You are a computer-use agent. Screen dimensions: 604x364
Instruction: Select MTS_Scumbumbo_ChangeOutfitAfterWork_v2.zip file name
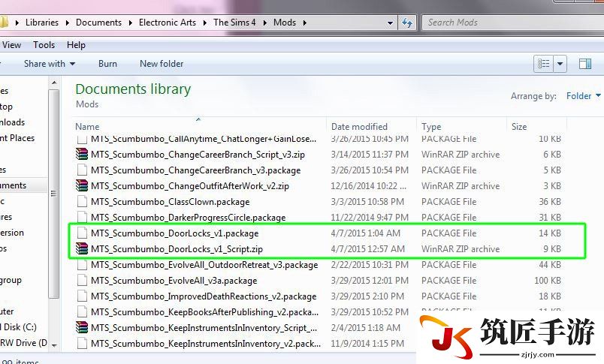(x=190, y=186)
